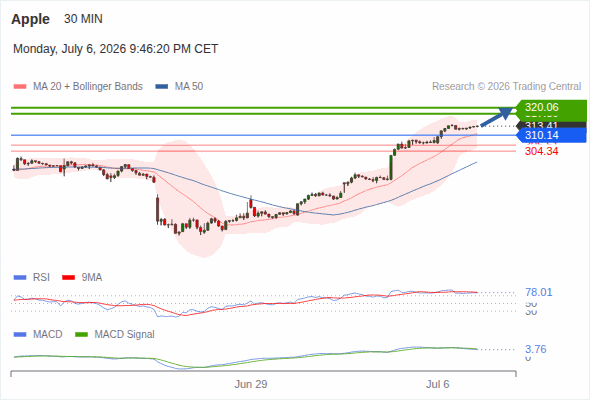The width and height of the screenshot is (590, 400).
Task: Click the MA 50 blue legend swatch
Action: [x=162, y=87]
